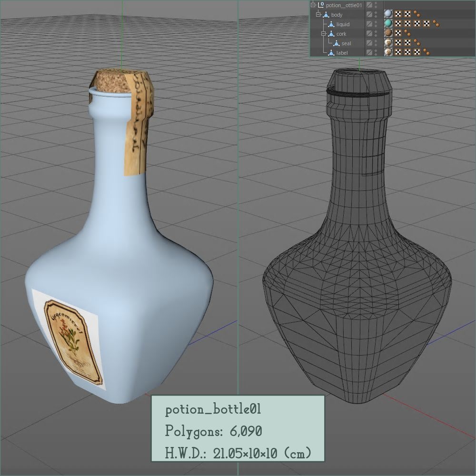The width and height of the screenshot is (476, 476).
Task: Toggle visibility dots for body
Action: tap(376, 14)
